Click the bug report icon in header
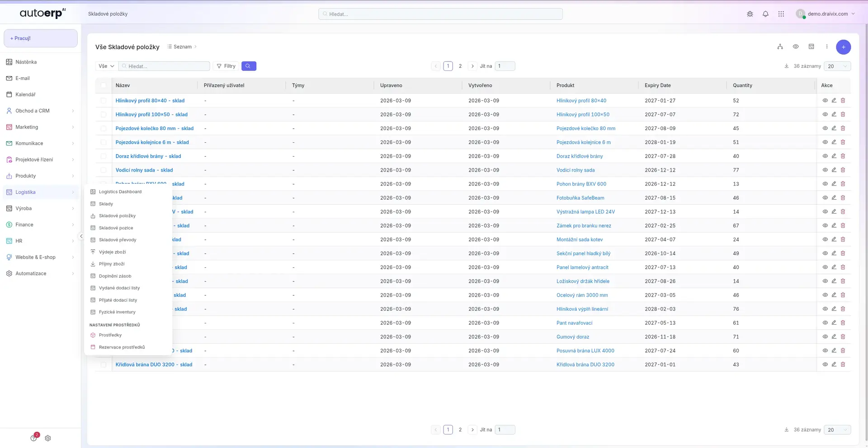 pos(750,14)
